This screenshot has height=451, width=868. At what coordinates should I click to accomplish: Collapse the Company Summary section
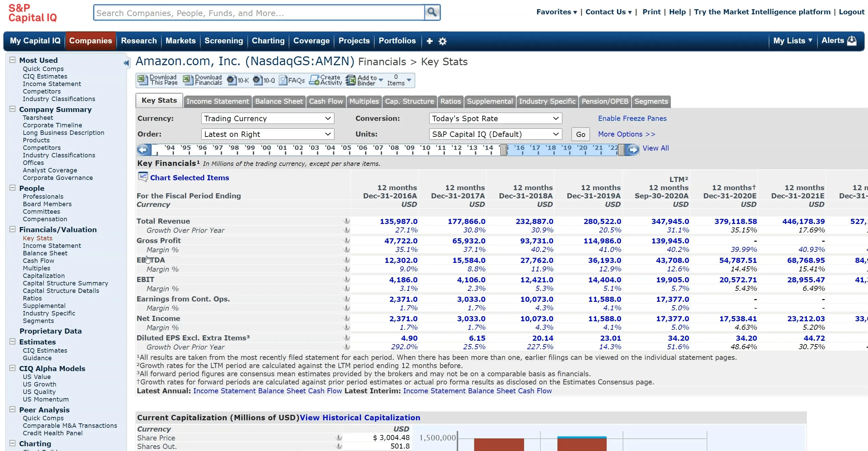(x=13, y=109)
